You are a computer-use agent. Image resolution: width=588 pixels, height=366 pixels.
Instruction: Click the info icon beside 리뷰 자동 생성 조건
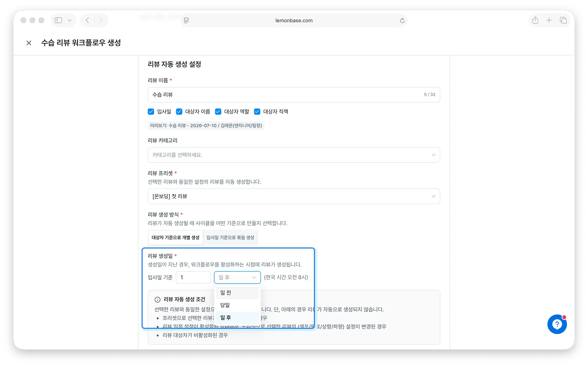pos(158,300)
